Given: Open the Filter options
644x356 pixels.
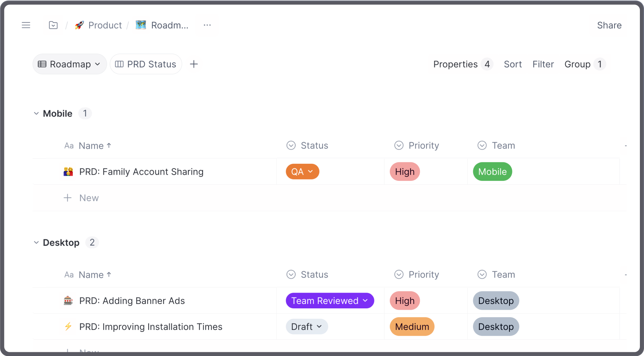Looking at the screenshot, I should pos(543,64).
